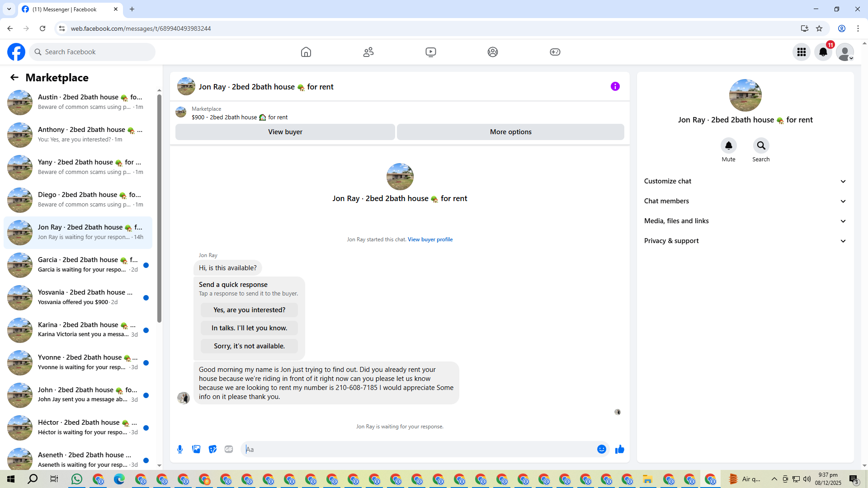Viewport: 868px width, 488px height.
Task: Switch to the Messenger Facebook browser tab
Action: point(70,9)
